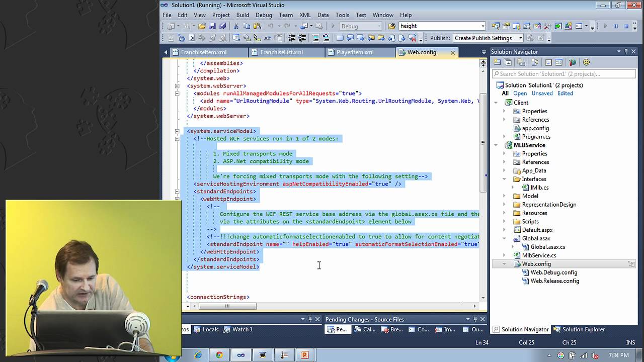
Task: Click the Find in Files icon beside the height box
Action: point(391,26)
